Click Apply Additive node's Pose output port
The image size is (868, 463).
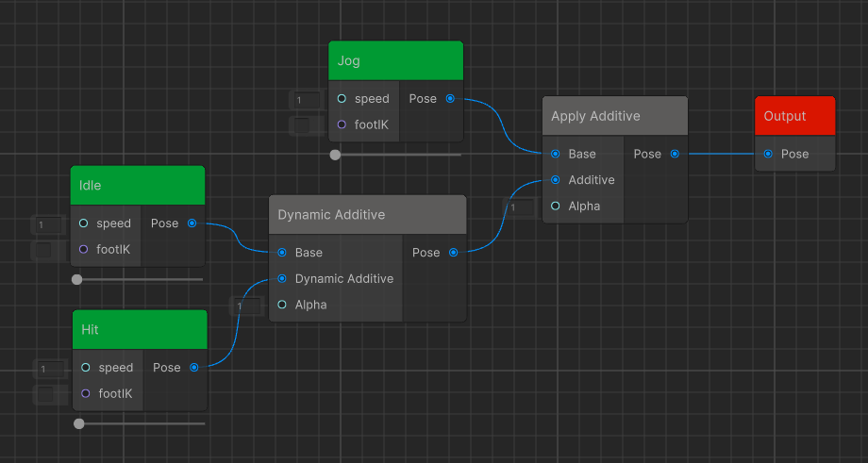click(x=675, y=154)
